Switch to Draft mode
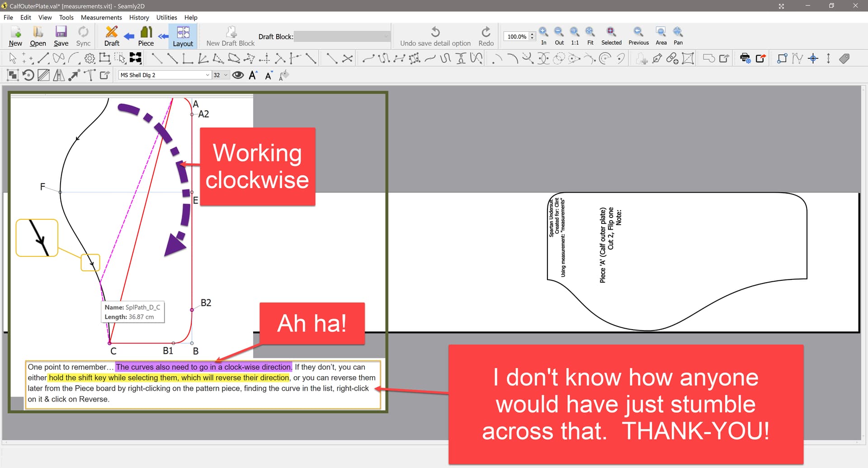 tap(111, 36)
